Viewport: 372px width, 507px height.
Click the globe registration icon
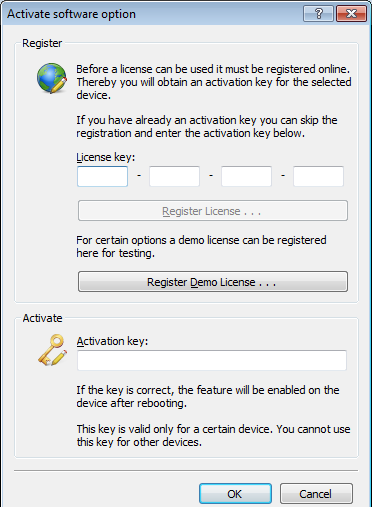click(x=52, y=78)
